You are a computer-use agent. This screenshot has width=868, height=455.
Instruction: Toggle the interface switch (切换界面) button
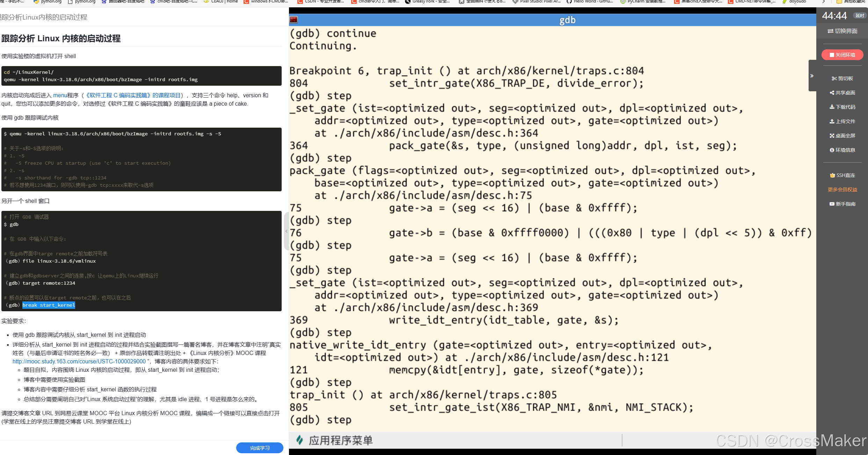(x=842, y=31)
